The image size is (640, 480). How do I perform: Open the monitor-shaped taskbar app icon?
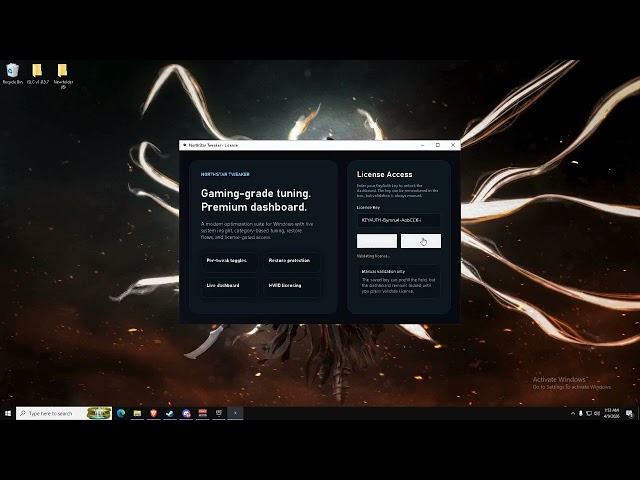point(219,413)
